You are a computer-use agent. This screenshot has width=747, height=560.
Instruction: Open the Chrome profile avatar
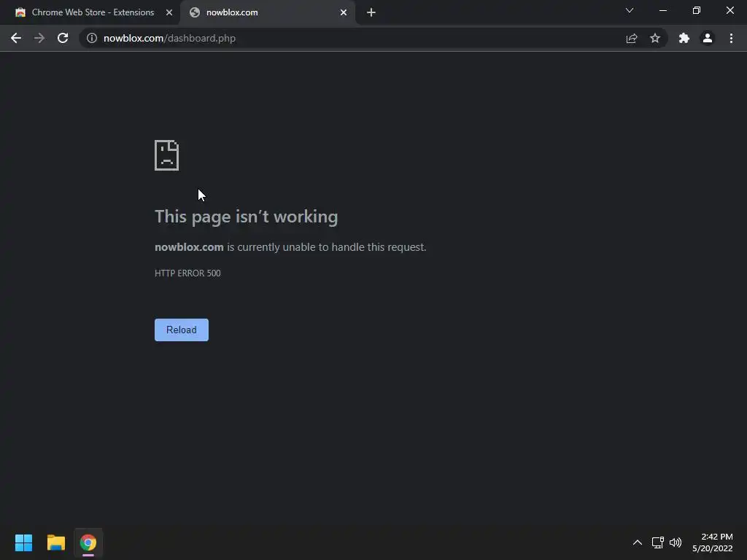[708, 38]
